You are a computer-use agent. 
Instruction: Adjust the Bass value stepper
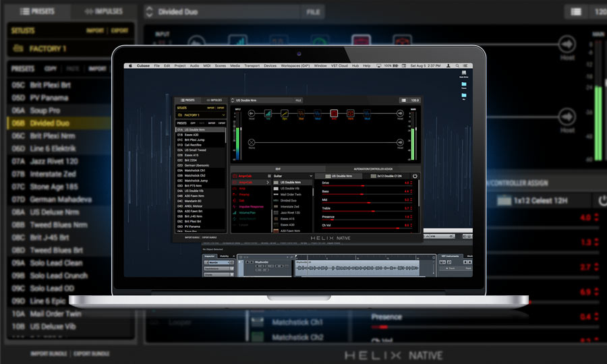point(411,191)
